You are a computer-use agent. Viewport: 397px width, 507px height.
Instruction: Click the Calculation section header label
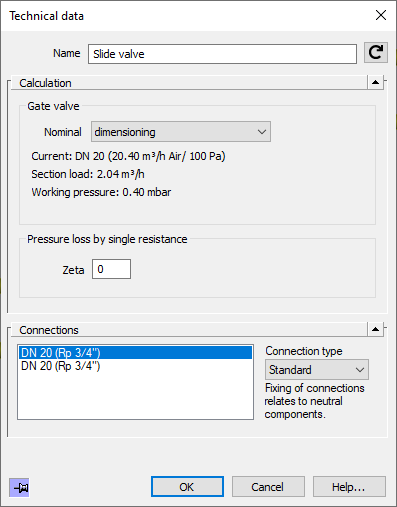(x=45, y=83)
